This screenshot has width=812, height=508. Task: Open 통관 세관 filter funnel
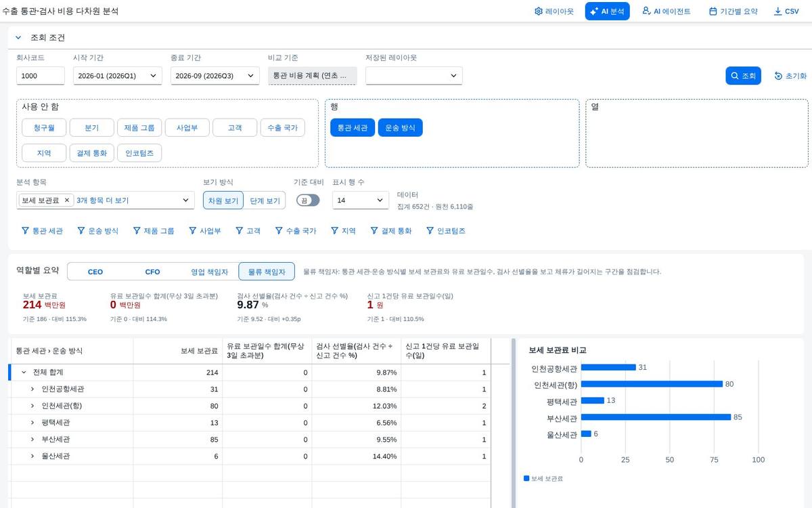(x=42, y=231)
